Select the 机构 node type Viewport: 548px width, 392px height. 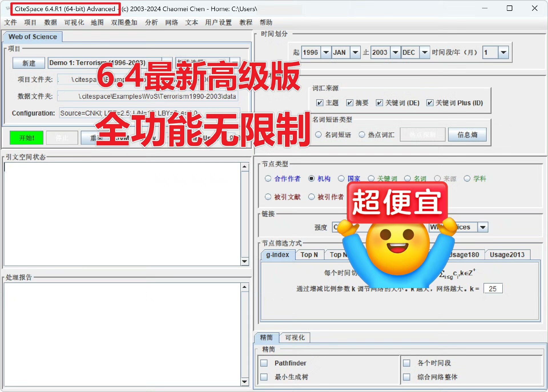pyautogui.click(x=311, y=179)
